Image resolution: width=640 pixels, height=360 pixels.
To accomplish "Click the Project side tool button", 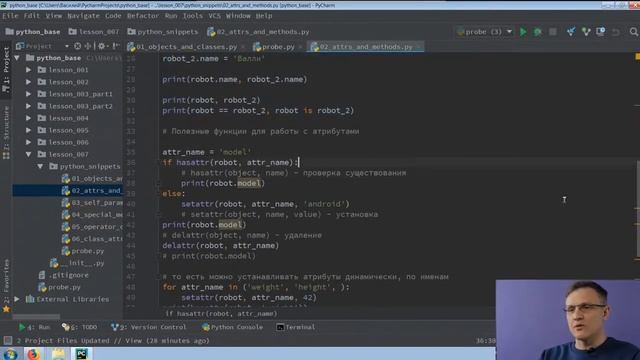I will pyautogui.click(x=6, y=69).
